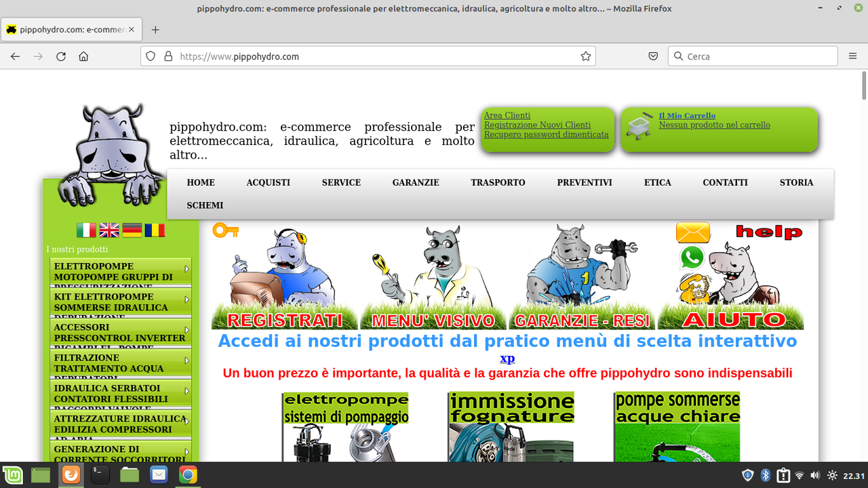
Task: Open the Area Clienti link
Action: tap(507, 115)
